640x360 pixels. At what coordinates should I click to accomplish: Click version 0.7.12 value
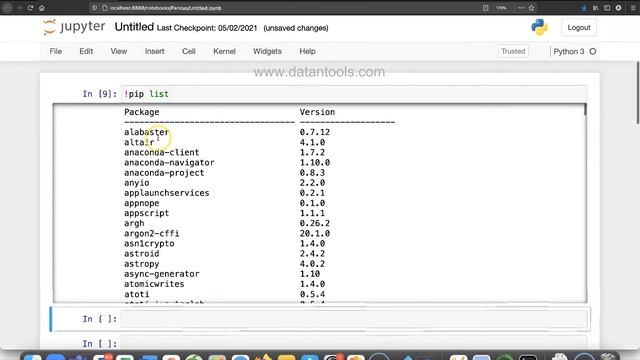click(x=315, y=132)
